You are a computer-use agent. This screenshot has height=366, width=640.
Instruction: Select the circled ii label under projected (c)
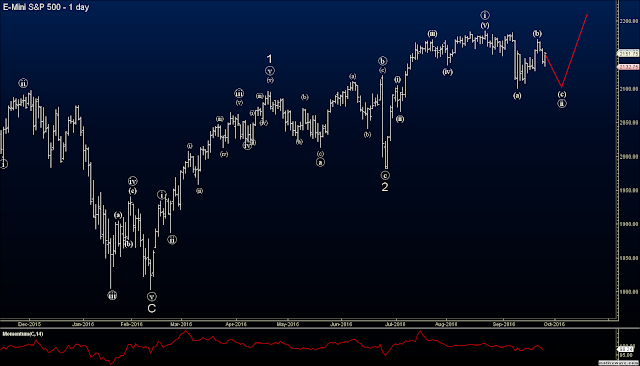coord(562,104)
